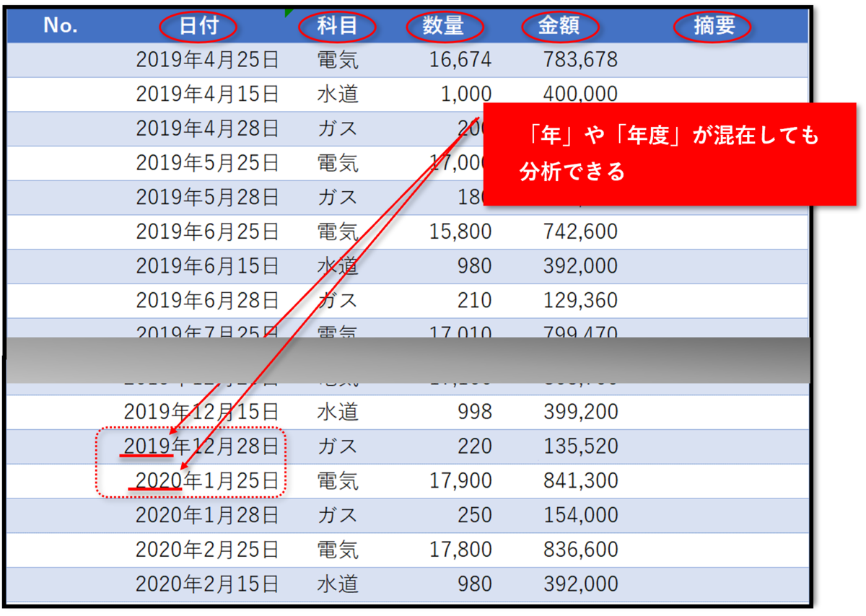The width and height of the screenshot is (866, 616).
Task: Click the 980 quantity in the 2020年2月15日 row
Action: (473, 584)
